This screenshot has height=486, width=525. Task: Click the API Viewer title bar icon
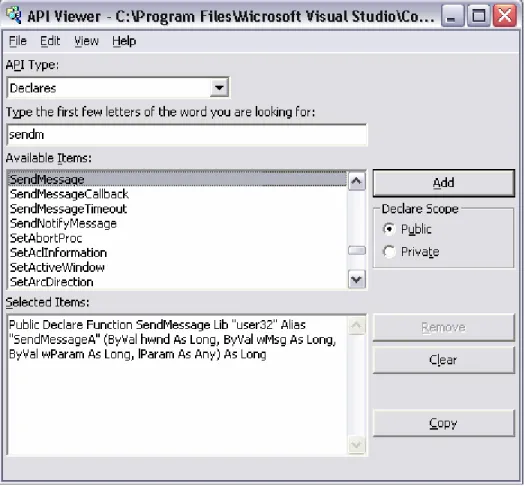coord(14,15)
